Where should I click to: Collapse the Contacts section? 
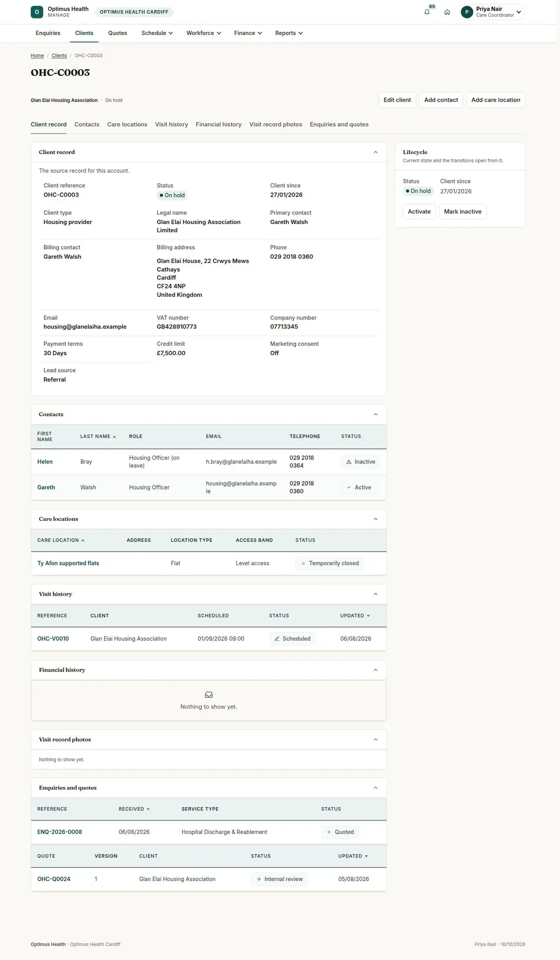click(x=376, y=414)
